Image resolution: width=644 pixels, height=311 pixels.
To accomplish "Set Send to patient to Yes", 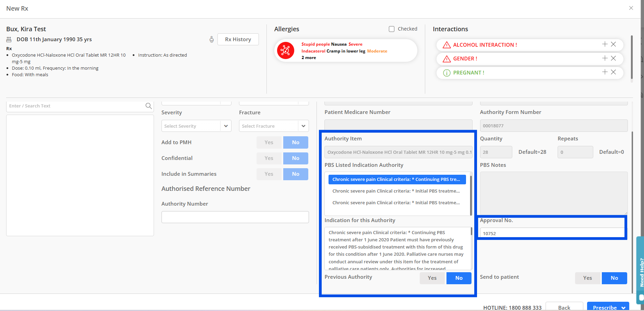I will pyautogui.click(x=588, y=278).
